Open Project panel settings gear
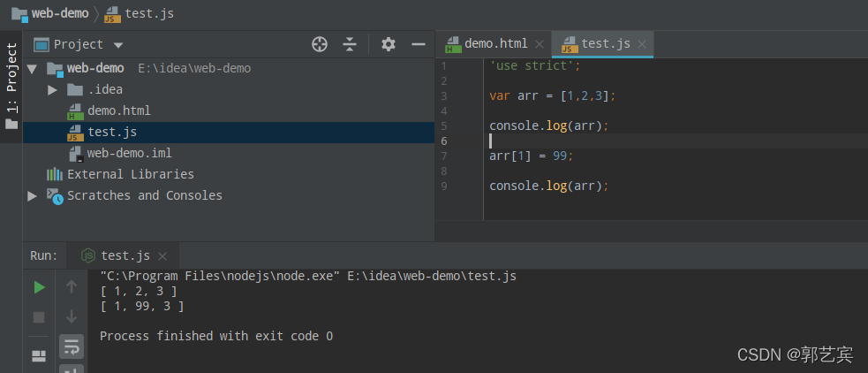Screen dimensions: 868x373 389,44
